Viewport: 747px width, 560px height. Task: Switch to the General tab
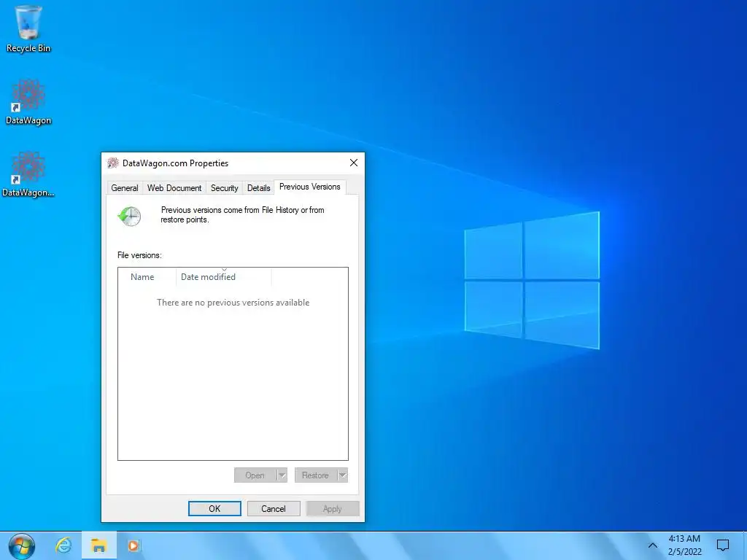[124, 188]
